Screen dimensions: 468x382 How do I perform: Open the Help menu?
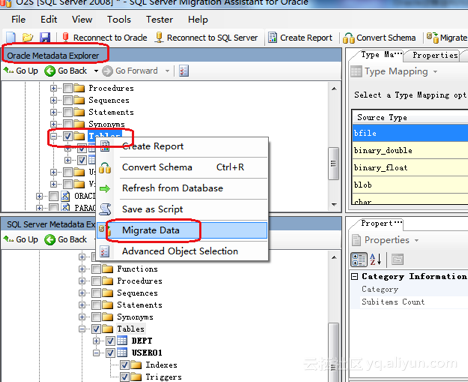point(198,20)
